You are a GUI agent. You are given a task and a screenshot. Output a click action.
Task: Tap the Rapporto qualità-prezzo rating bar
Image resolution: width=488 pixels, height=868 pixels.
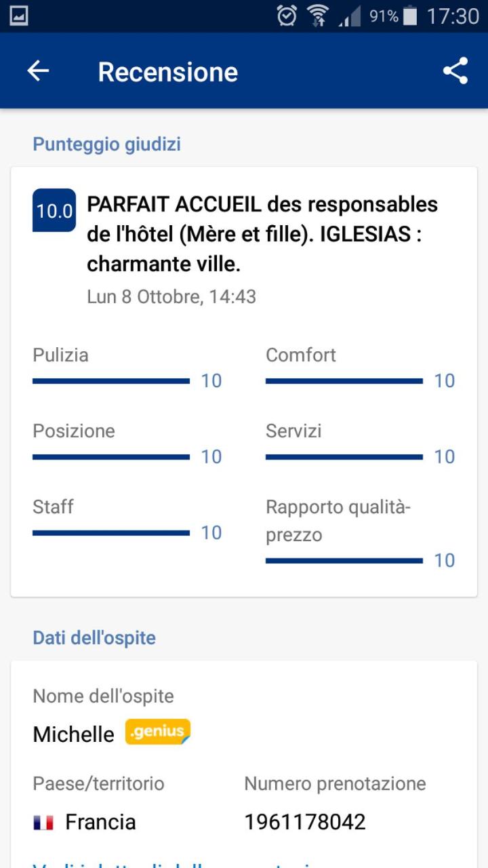344,561
